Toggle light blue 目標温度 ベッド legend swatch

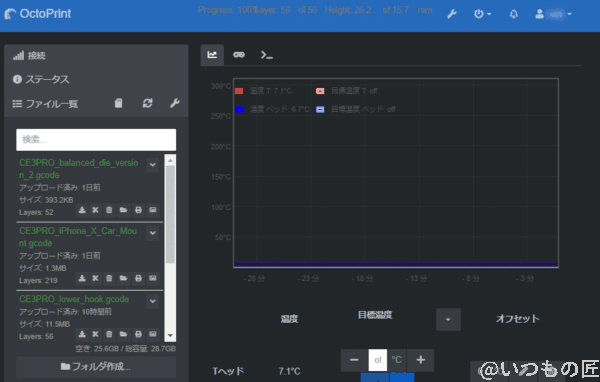click(320, 109)
